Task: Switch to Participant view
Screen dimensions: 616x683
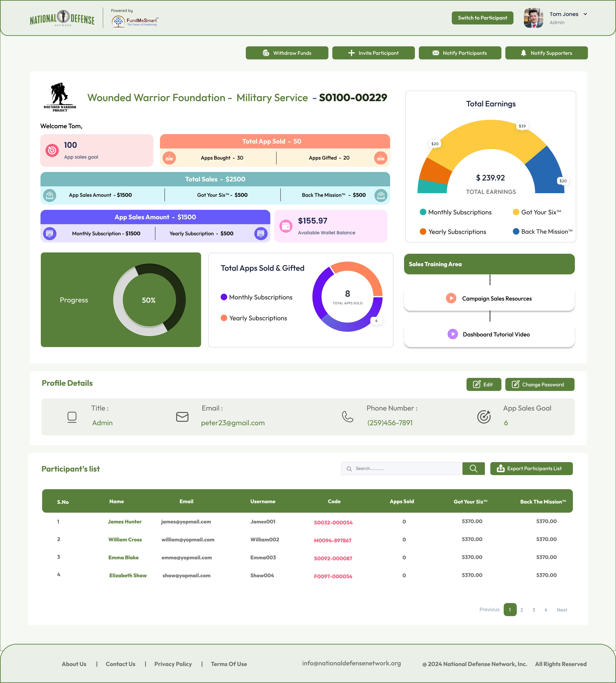Action: 482,18
